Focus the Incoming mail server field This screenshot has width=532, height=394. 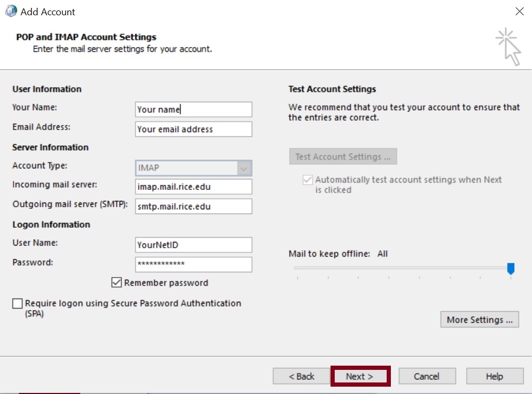pyautogui.click(x=193, y=187)
